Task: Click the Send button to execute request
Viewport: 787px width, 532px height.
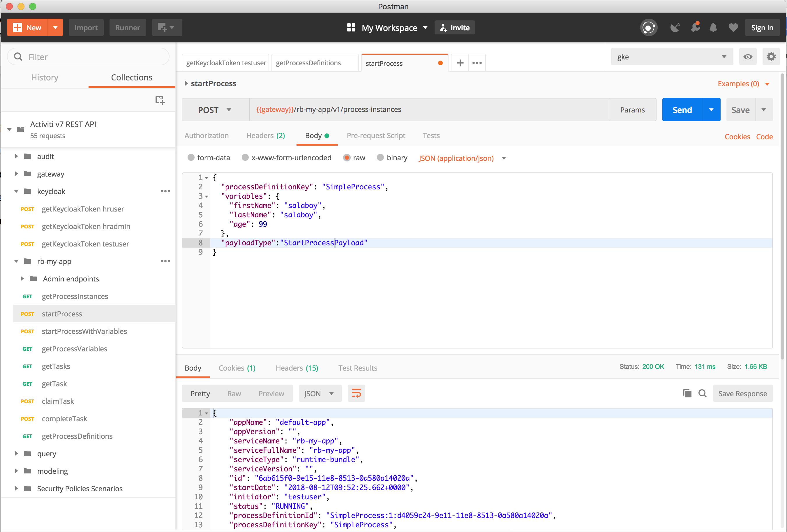Action: (x=682, y=109)
